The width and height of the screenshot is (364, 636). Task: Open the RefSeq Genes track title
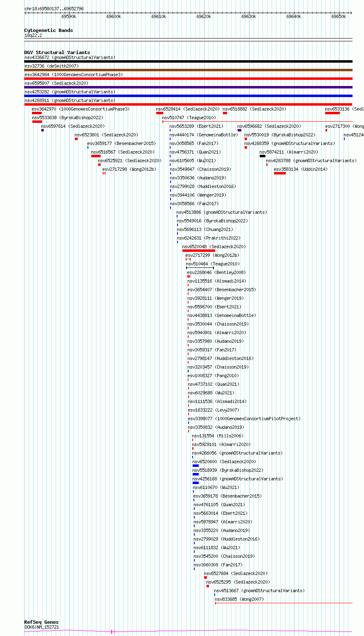(41, 622)
